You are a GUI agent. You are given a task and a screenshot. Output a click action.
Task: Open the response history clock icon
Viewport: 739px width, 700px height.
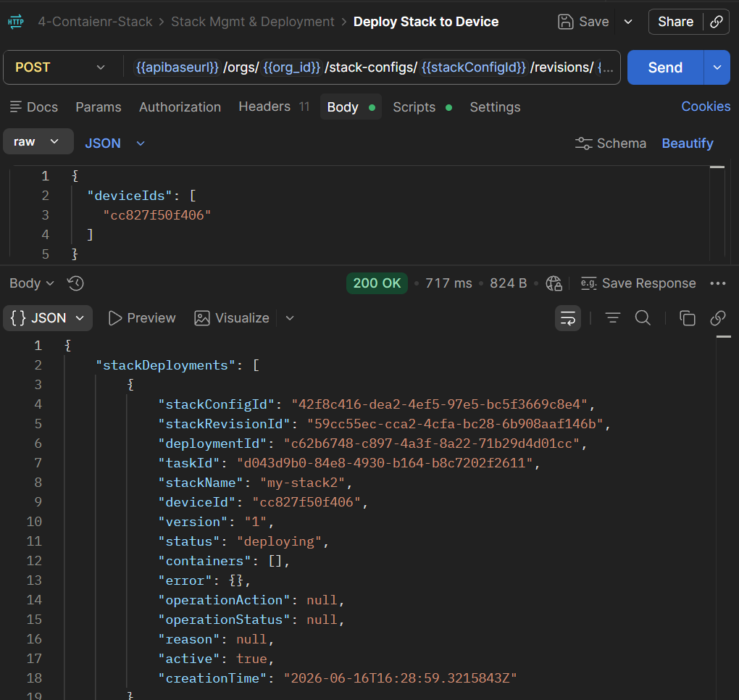pyautogui.click(x=75, y=283)
